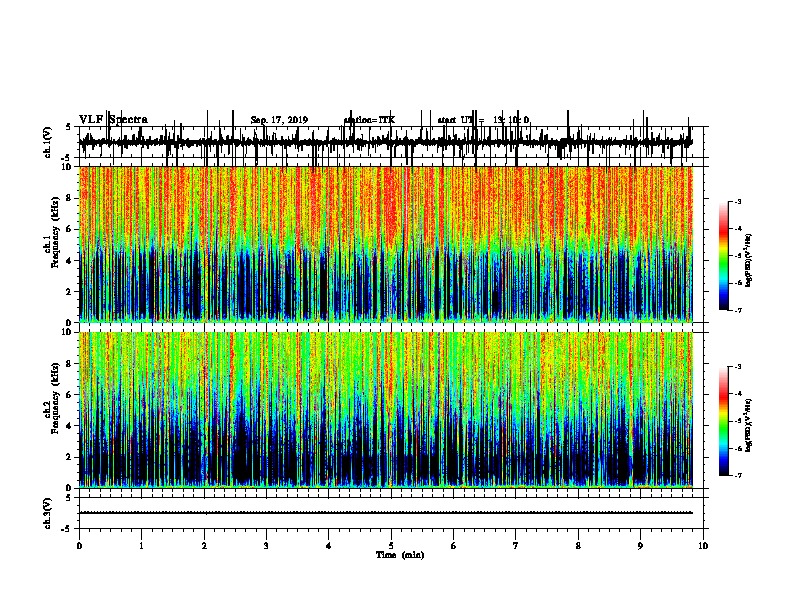Click the "5" volt tick of the ch.1 waveform
792x612 pixels.
(68, 127)
